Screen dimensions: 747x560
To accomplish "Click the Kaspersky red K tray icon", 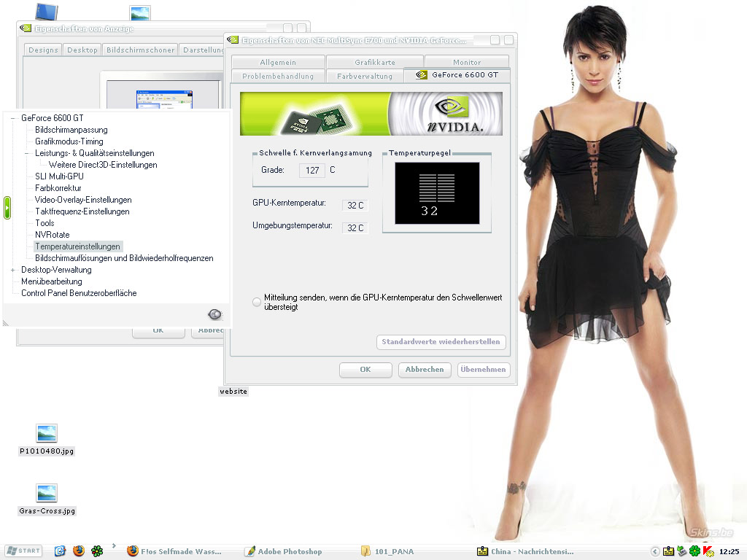I will click(x=708, y=551).
